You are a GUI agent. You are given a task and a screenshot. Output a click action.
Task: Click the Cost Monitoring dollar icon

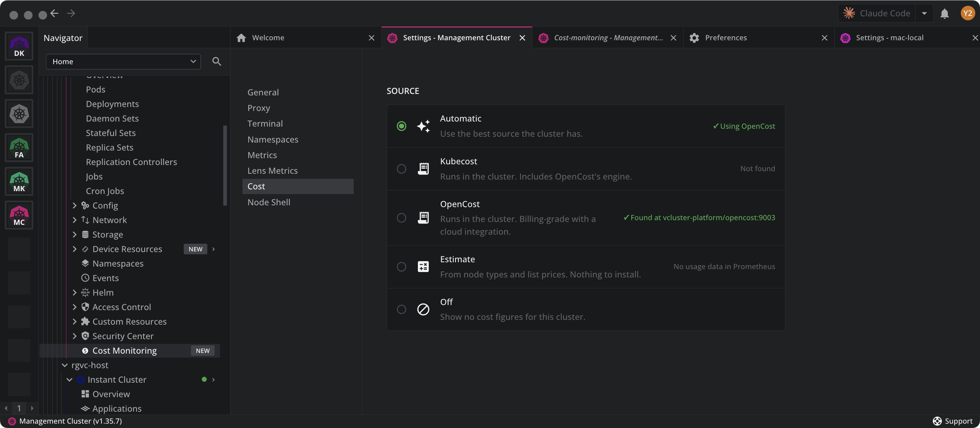tap(85, 351)
